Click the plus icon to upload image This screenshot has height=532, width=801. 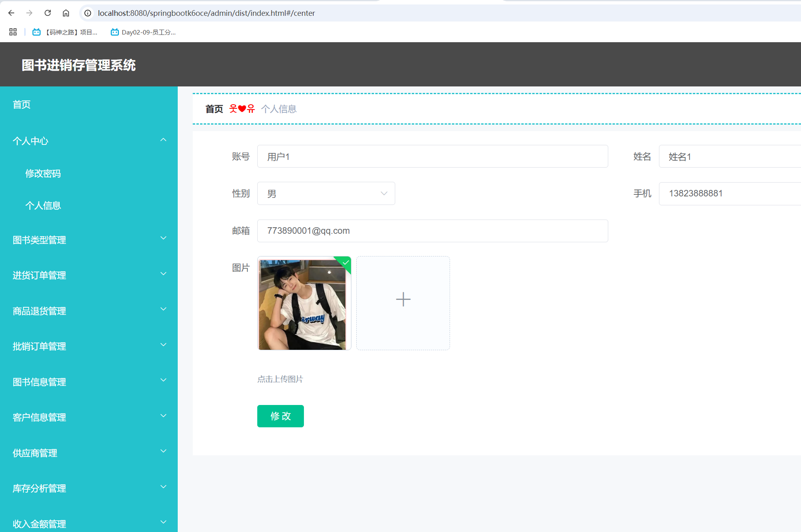[403, 299]
